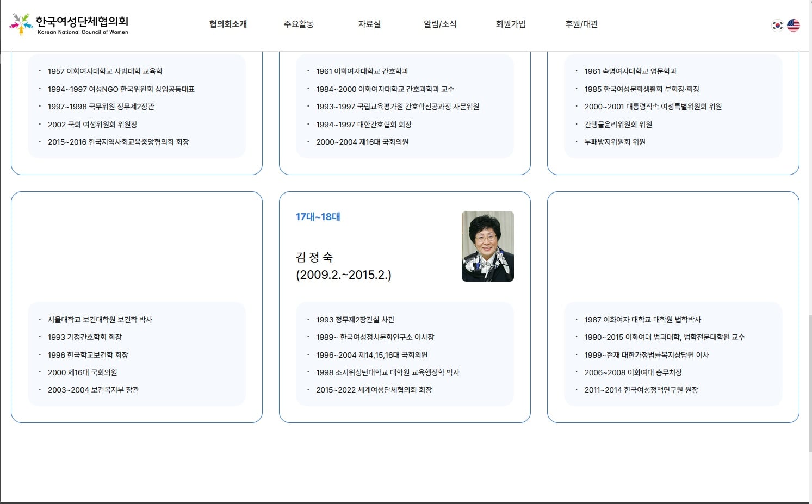Click the (2009.2.~2015.2.) term dates
The image size is (812, 504).
(344, 275)
